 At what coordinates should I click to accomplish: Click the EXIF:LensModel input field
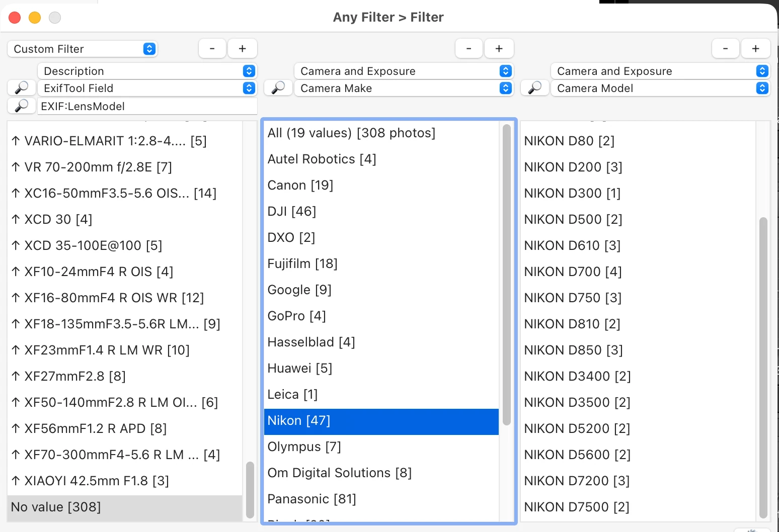[x=147, y=106]
